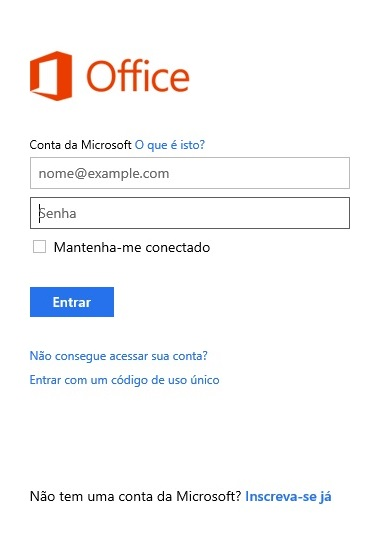
Task: Click the "Conta da Microsoft" label
Action: 80,145
